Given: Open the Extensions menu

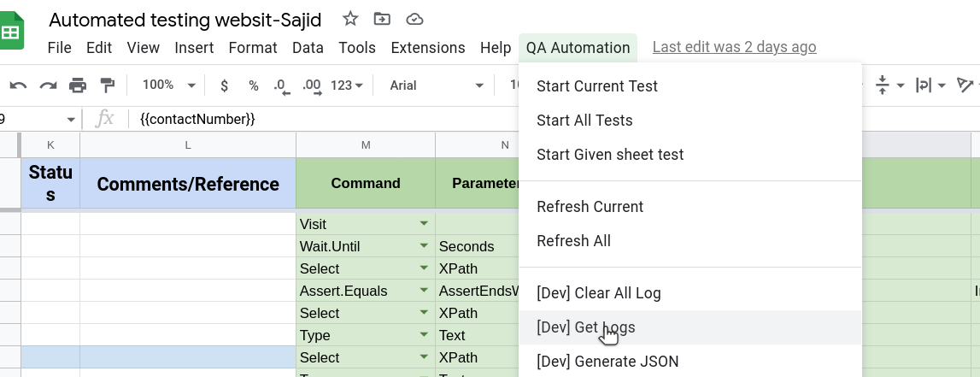Looking at the screenshot, I should 427,48.
